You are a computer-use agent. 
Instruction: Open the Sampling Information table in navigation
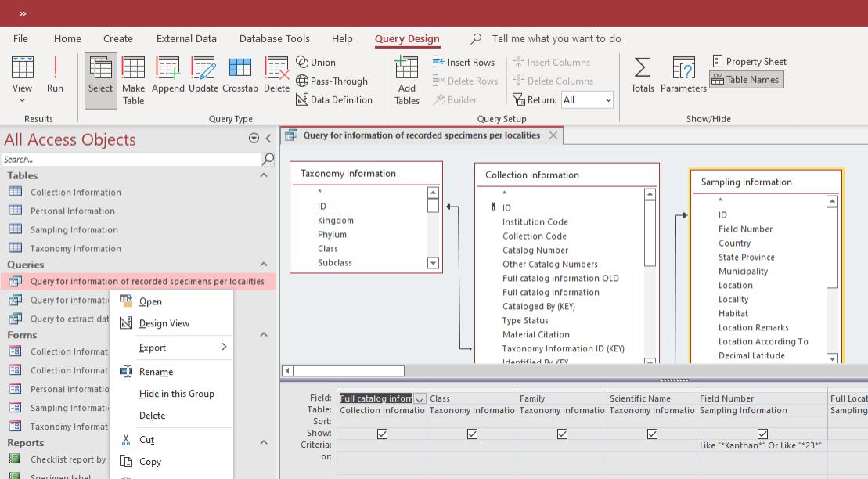coord(74,230)
